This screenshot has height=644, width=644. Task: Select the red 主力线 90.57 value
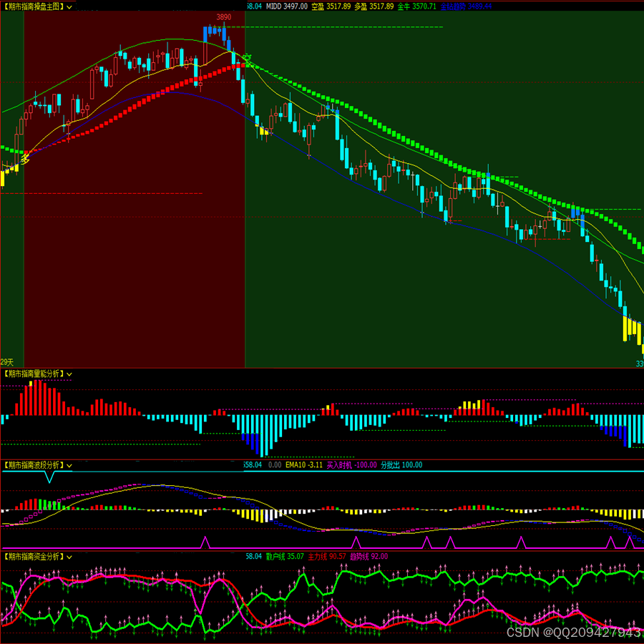tap(327, 557)
